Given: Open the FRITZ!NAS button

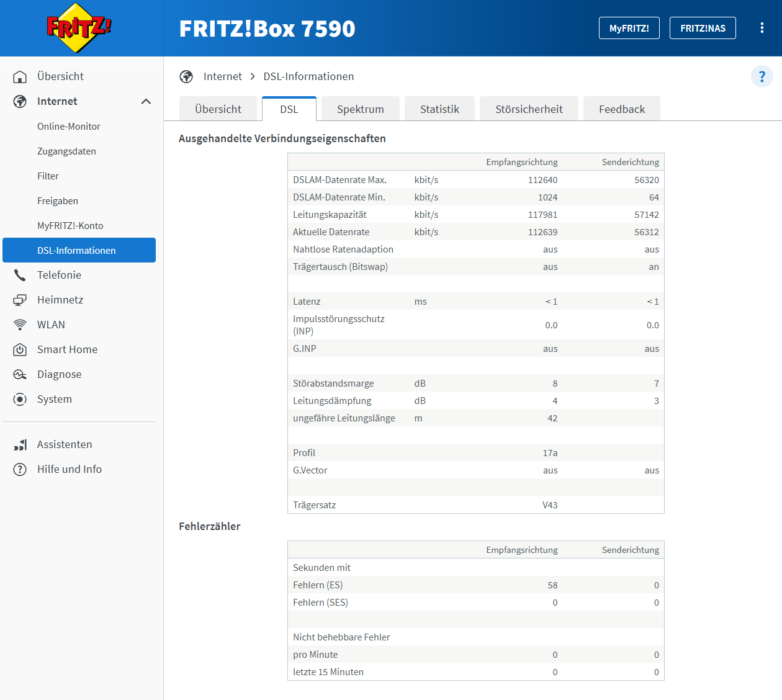Looking at the screenshot, I should pyautogui.click(x=703, y=28).
